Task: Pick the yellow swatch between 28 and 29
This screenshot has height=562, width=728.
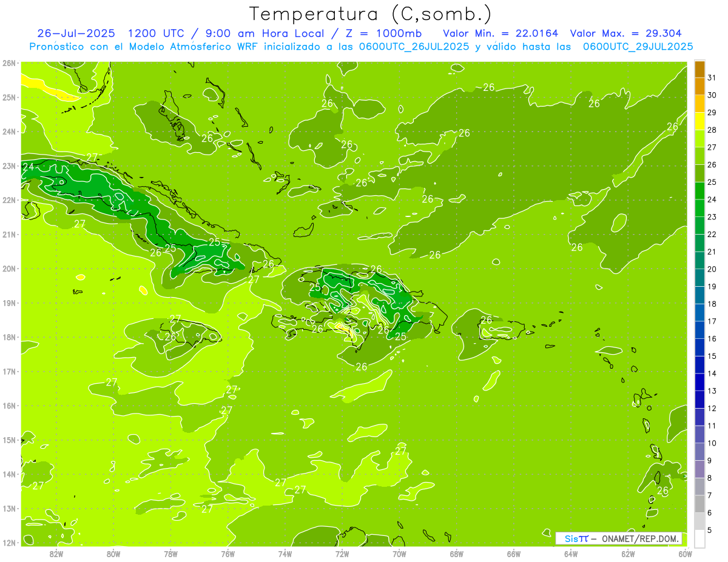Action: (x=699, y=121)
